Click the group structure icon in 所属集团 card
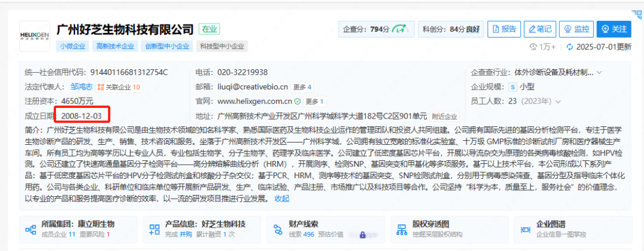 pyautogui.click(x=30, y=229)
